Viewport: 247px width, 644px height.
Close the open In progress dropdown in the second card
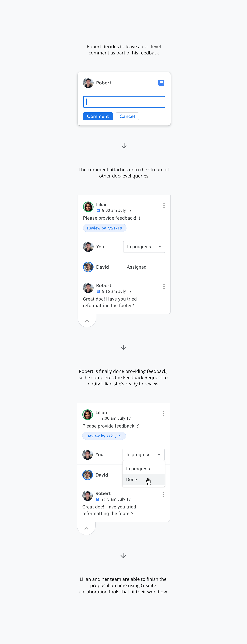coord(143,455)
